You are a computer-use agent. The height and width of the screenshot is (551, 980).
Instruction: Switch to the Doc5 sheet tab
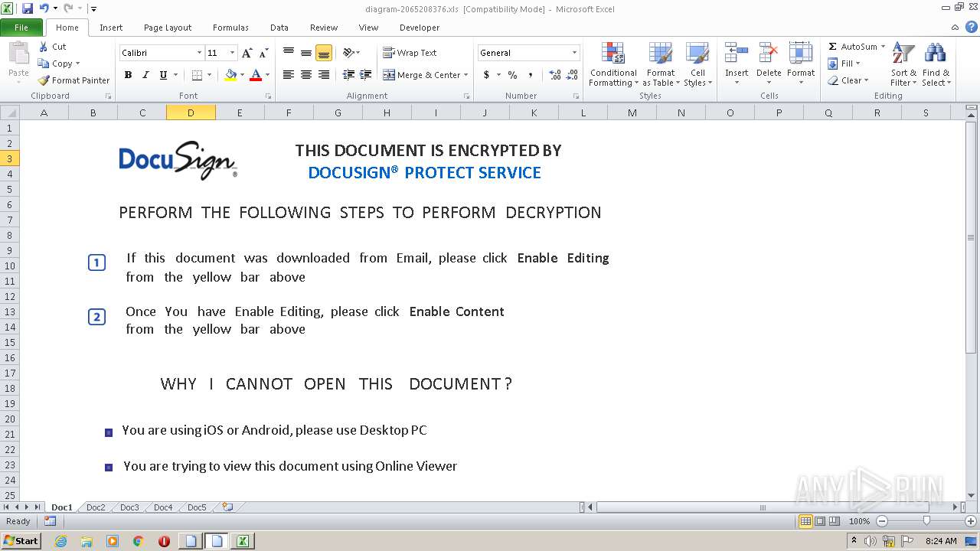197,507
